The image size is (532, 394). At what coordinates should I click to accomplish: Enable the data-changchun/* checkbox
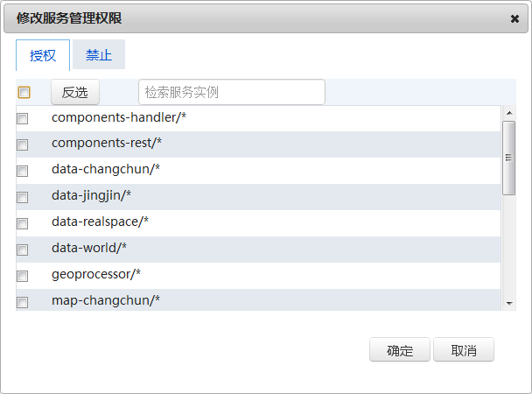coord(23,171)
